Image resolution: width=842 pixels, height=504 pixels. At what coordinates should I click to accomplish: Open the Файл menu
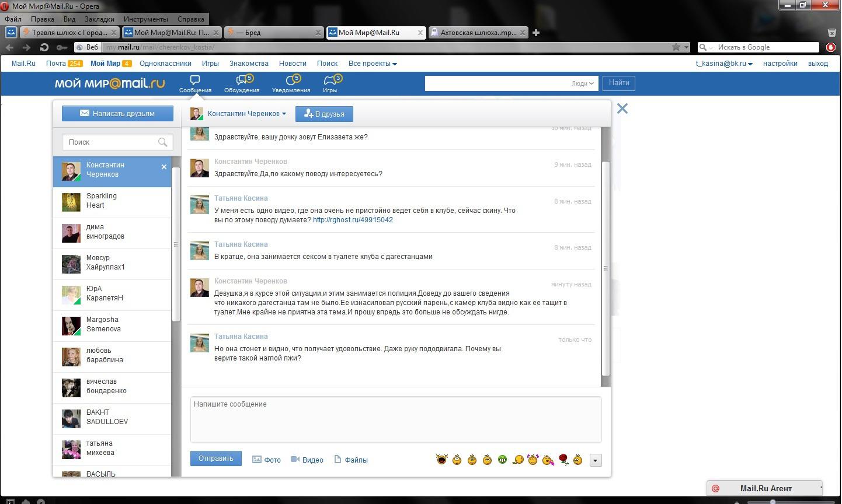(x=13, y=19)
